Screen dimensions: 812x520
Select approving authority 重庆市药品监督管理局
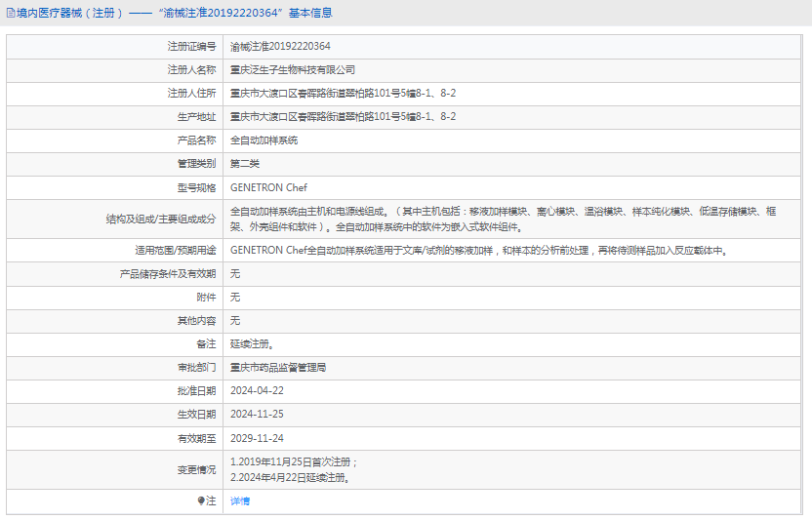click(x=278, y=368)
